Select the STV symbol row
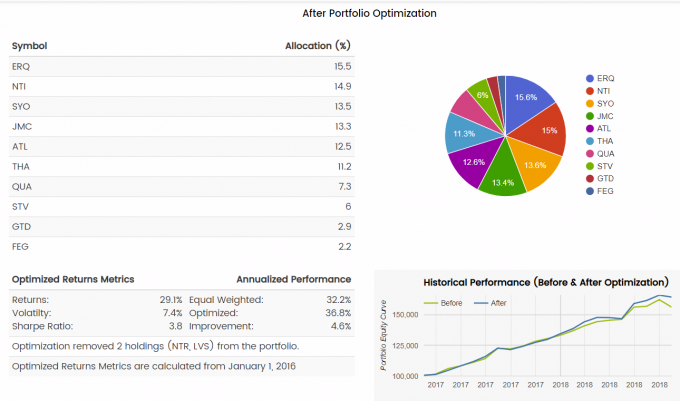The image size is (680, 401). [x=182, y=207]
